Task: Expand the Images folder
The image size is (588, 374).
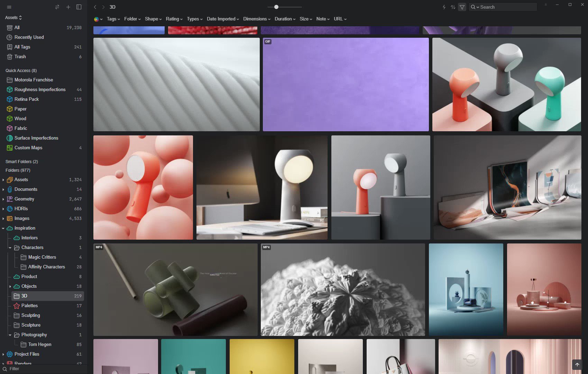Action: [3, 219]
